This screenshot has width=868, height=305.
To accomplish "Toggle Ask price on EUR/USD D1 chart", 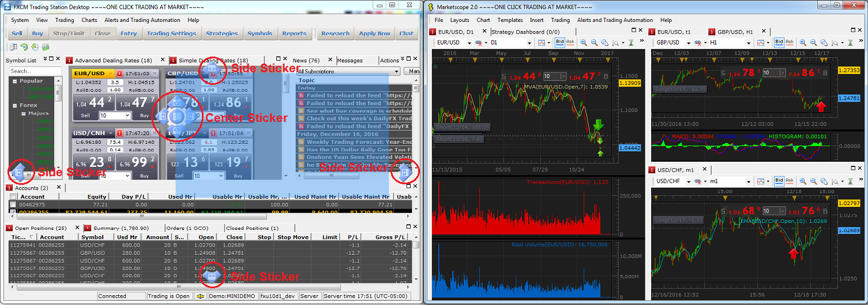I will pyautogui.click(x=570, y=42).
